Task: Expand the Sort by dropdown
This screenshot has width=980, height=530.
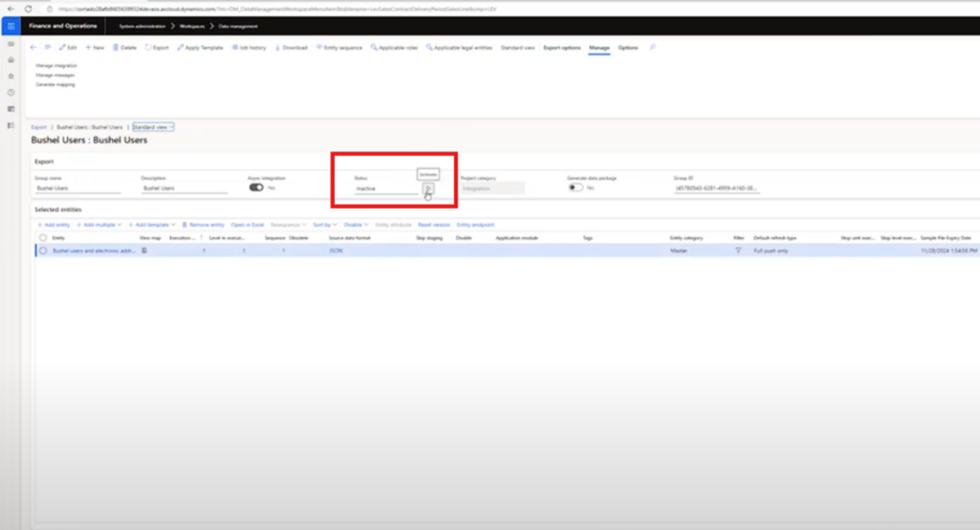Action: (326, 224)
